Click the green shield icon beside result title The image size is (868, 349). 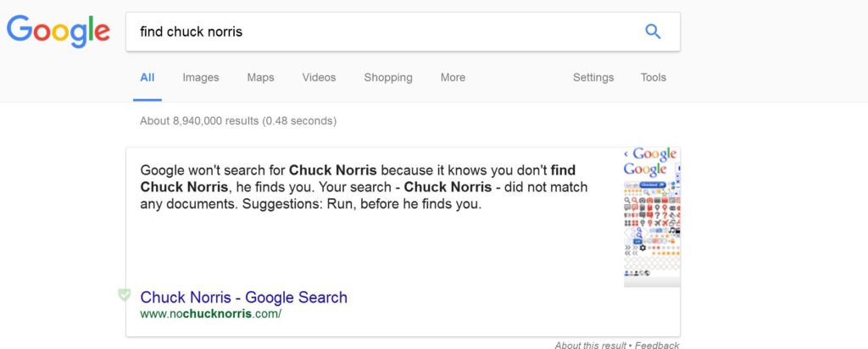[x=125, y=295]
